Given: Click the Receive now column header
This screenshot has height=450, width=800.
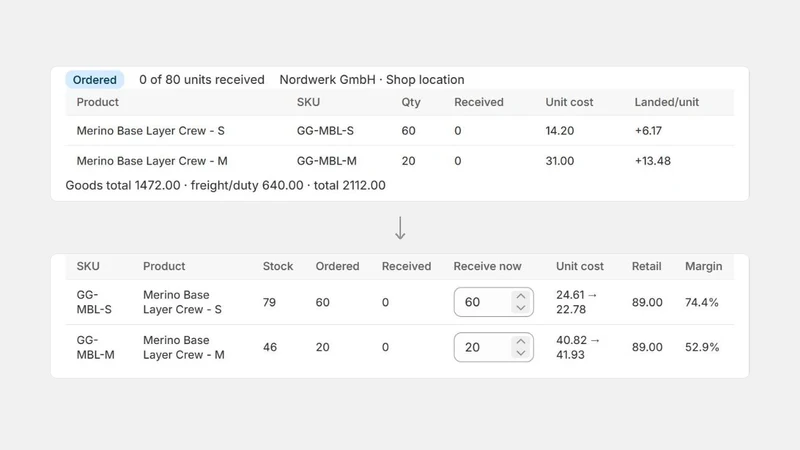Looking at the screenshot, I should [487, 266].
